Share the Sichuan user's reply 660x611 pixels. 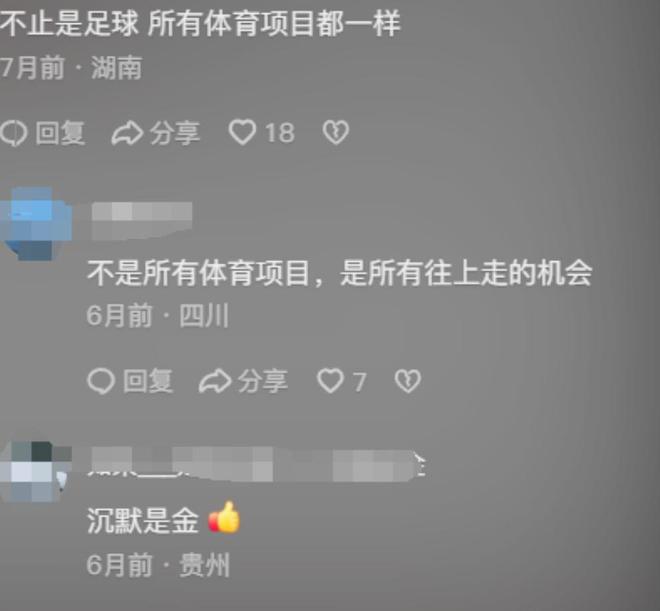pyautogui.click(x=243, y=381)
